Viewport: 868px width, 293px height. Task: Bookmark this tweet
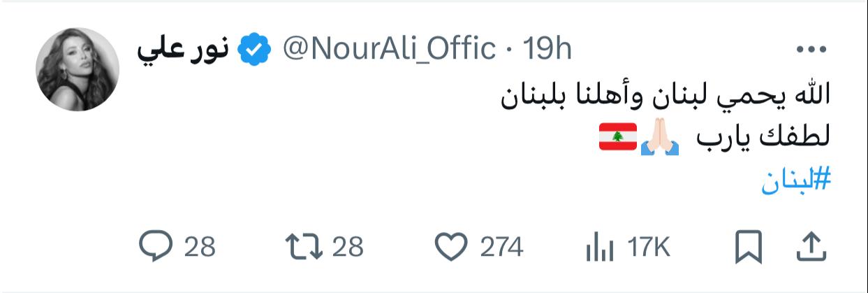tap(751, 247)
